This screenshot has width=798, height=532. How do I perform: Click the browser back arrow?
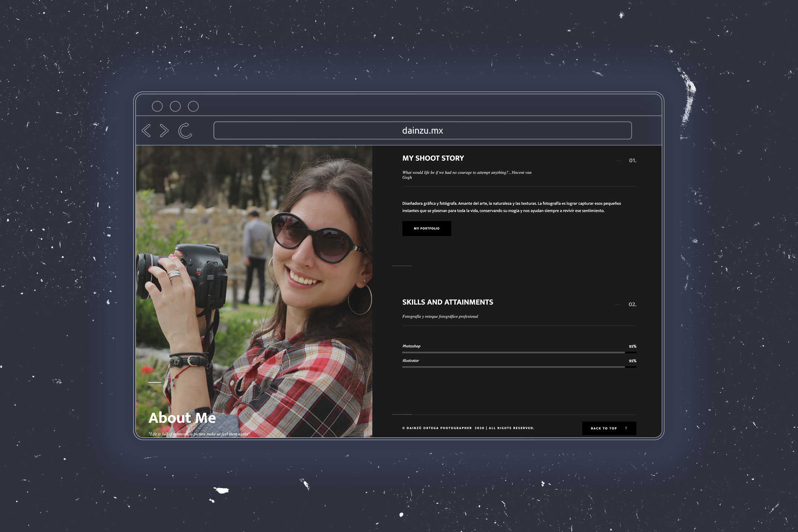click(146, 131)
